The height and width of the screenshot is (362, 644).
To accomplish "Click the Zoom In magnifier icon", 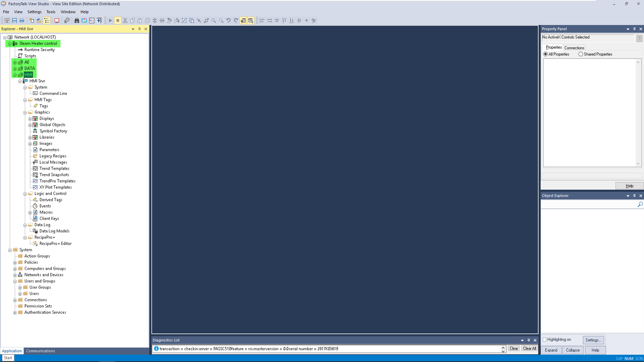I will coord(214,21).
